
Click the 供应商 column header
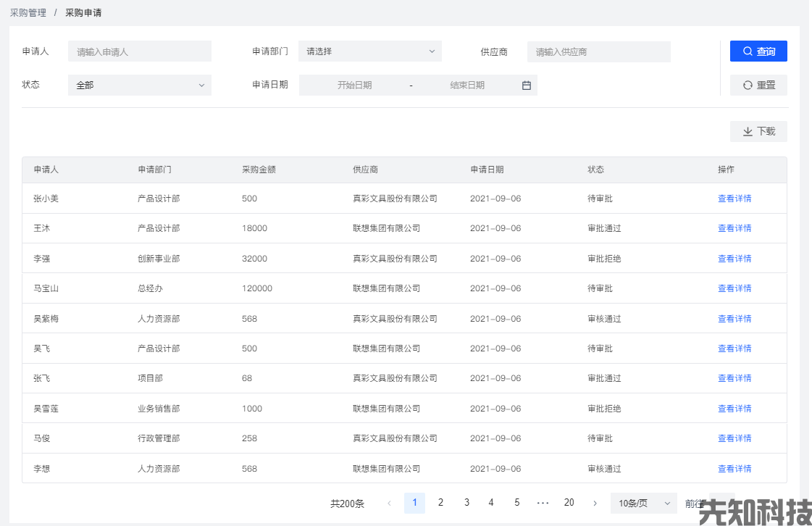coord(365,170)
